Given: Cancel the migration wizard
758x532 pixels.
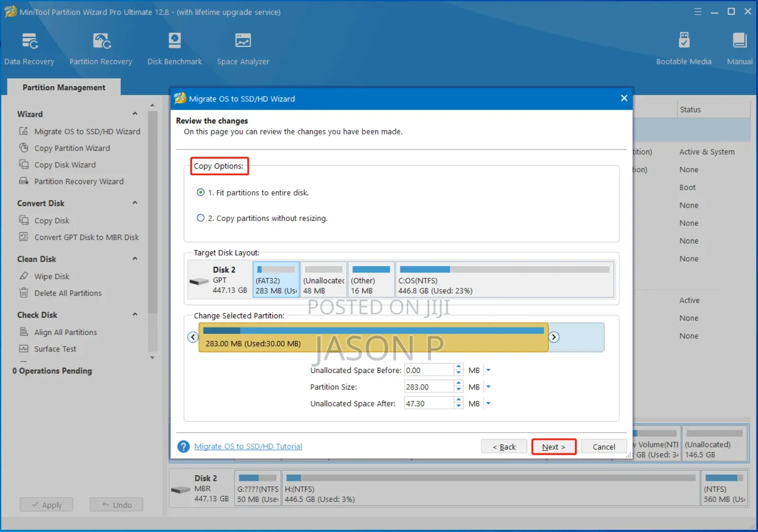Looking at the screenshot, I should pos(604,447).
